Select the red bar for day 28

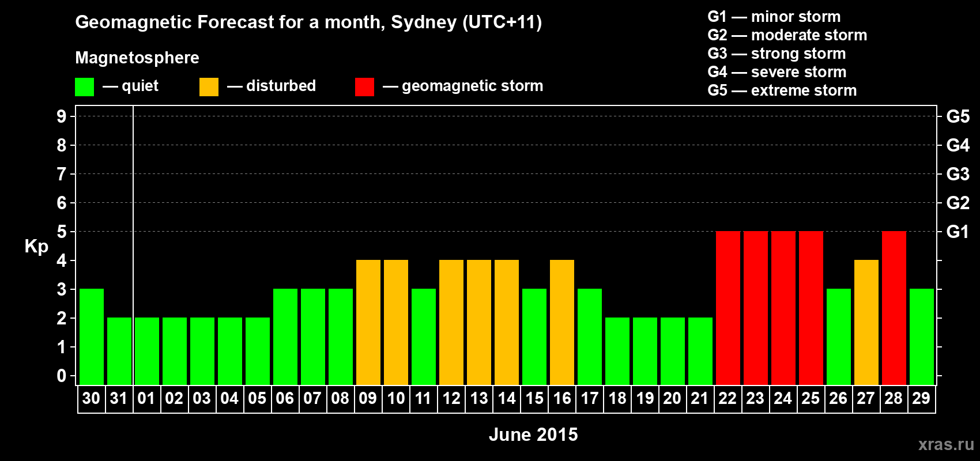coord(894,308)
